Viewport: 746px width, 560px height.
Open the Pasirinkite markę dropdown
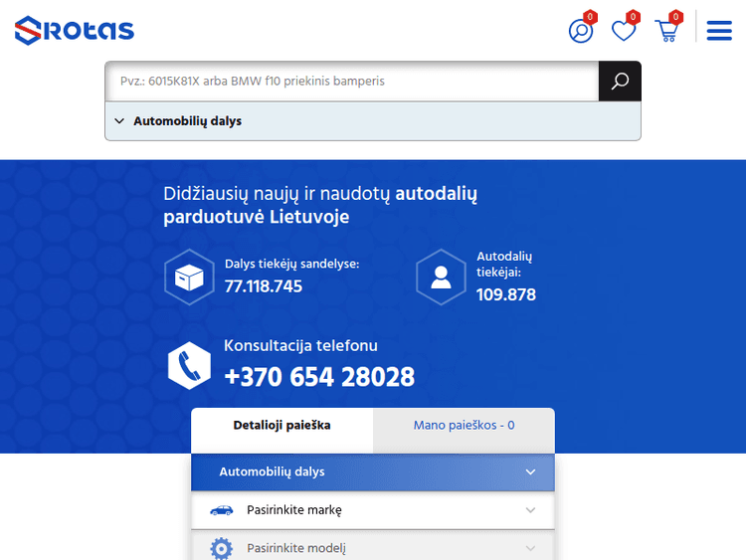pos(372,510)
